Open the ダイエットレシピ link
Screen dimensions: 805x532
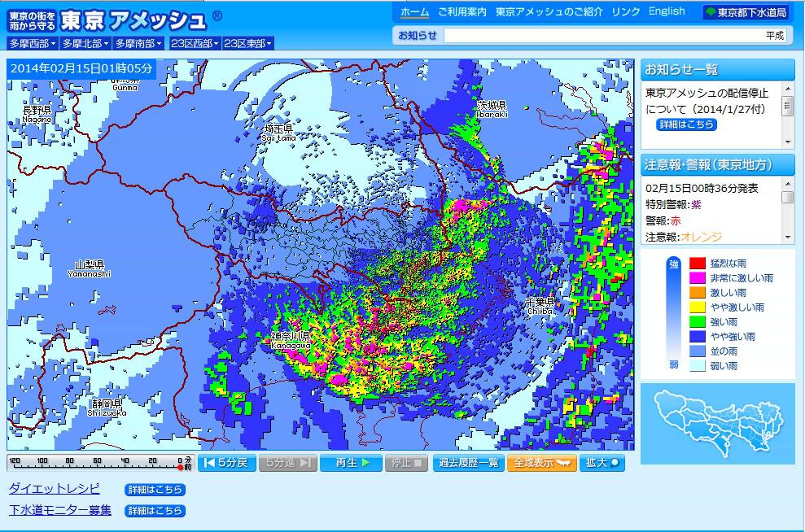pyautogui.click(x=55, y=488)
